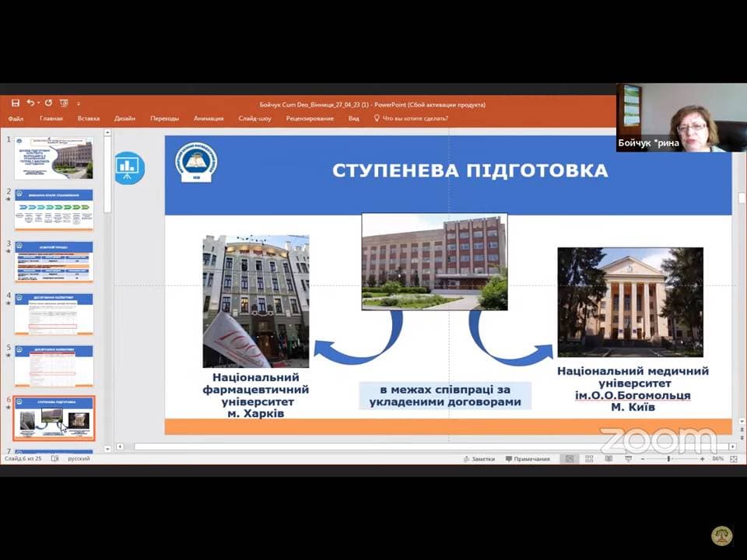Switch to the Дизайн ribbon tab
This screenshot has height=560, width=747.
[124, 118]
